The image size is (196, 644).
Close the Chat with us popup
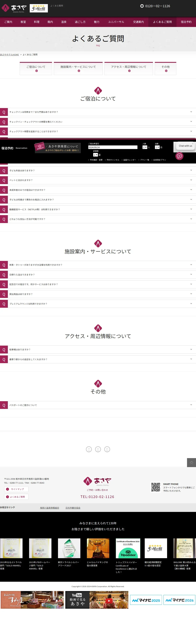click(x=193, y=143)
